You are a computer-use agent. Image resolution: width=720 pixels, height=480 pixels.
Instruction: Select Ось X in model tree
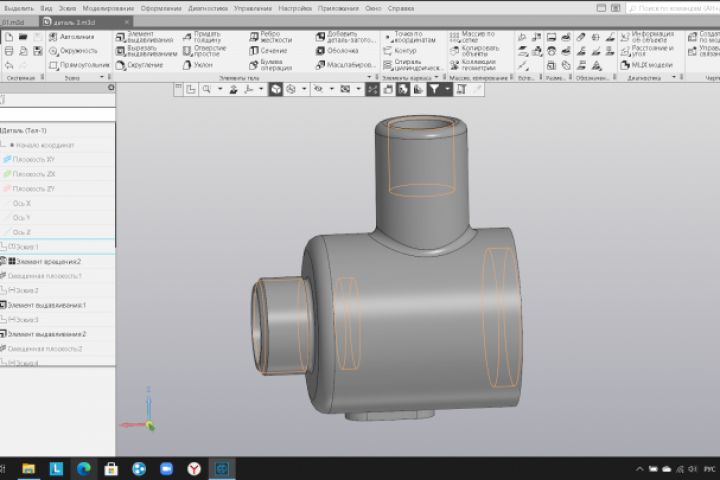click(22, 203)
